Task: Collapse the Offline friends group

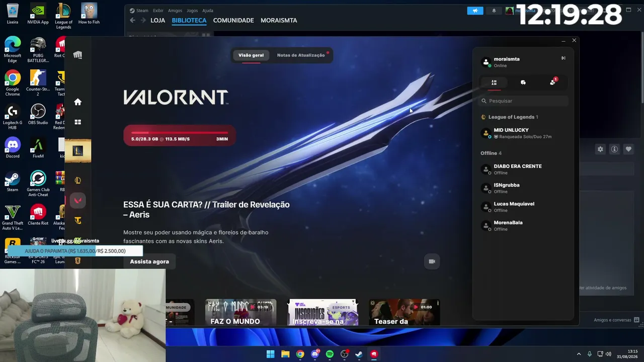Action: point(491,153)
